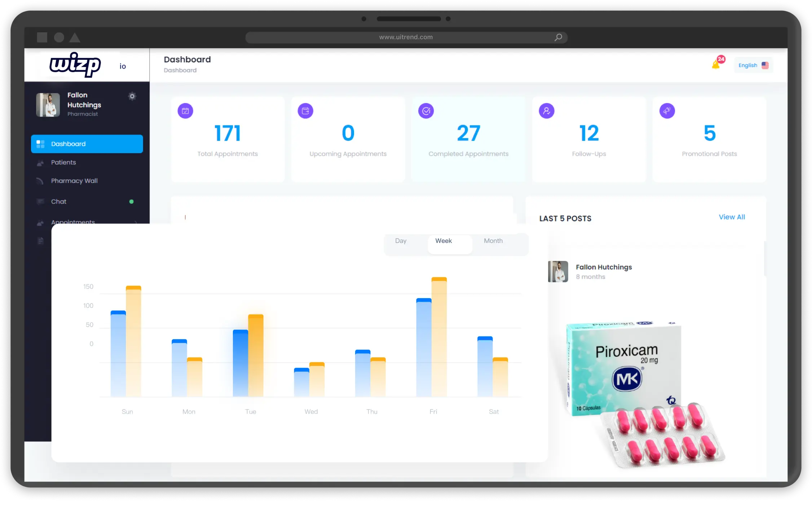
Task: Click the Chat message icon
Action: point(40,202)
